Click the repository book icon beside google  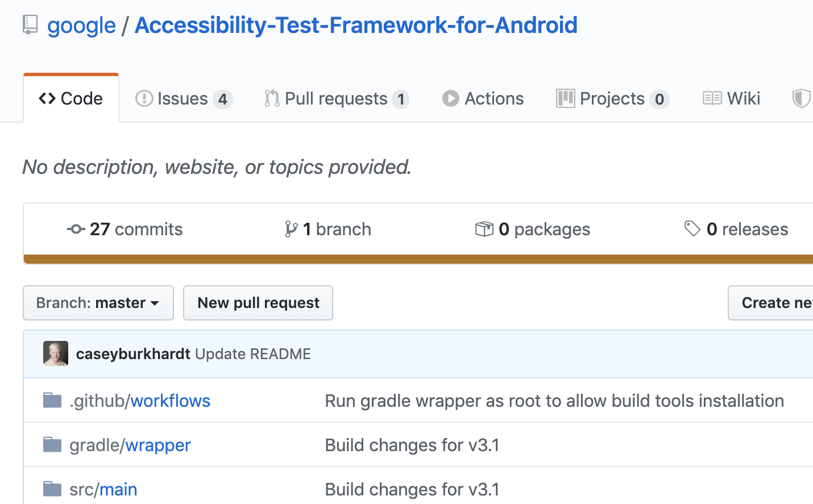click(x=29, y=24)
